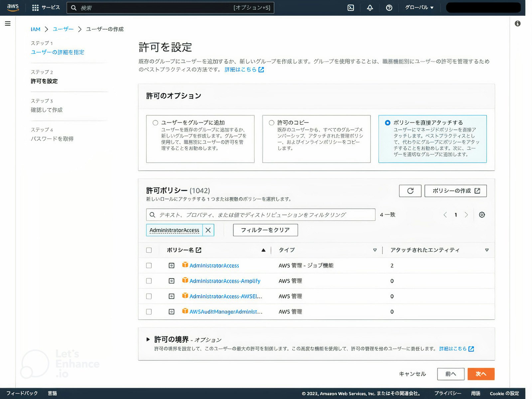This screenshot has height=399, width=532.
Task: Check the AWSAuditManagerAdminist... policy checkbox
Action: [149, 312]
